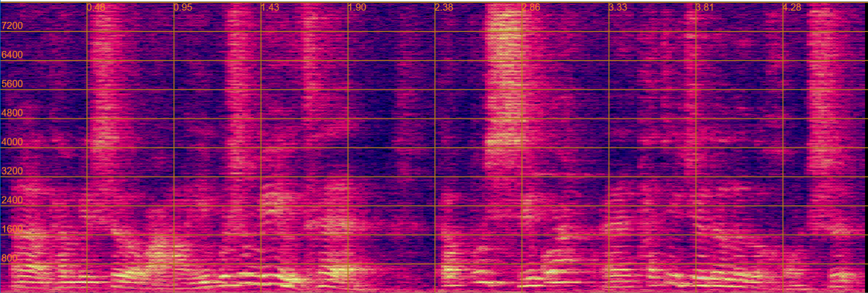Click the 4000 frequency label
This screenshot has height=293, width=868.
(12, 142)
